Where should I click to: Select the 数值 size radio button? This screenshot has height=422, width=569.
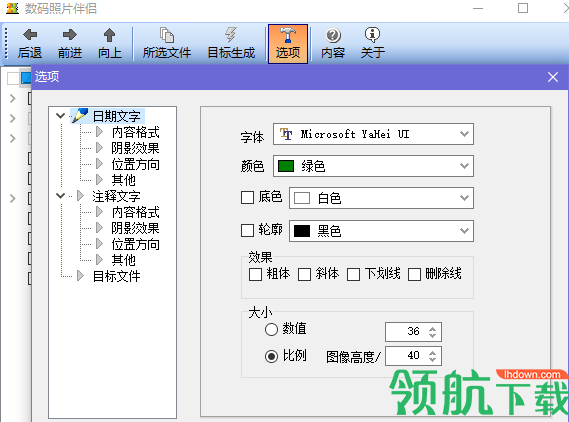point(271,329)
